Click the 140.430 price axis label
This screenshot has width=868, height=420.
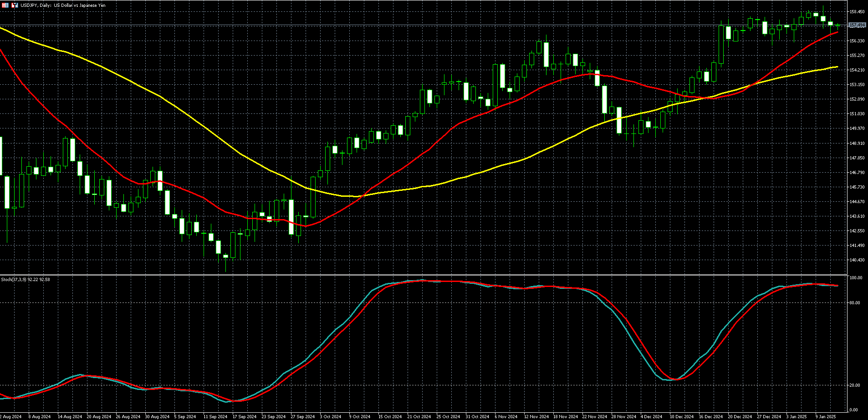tap(857, 260)
